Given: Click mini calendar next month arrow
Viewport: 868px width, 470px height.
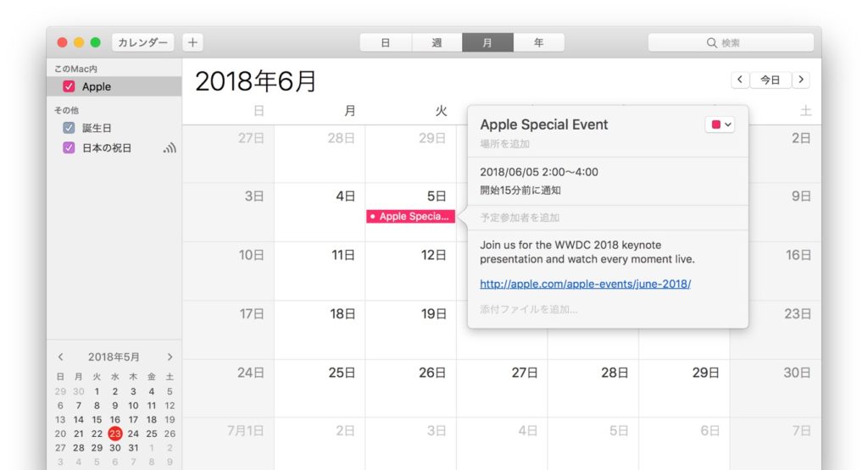Looking at the screenshot, I should pos(170,357).
